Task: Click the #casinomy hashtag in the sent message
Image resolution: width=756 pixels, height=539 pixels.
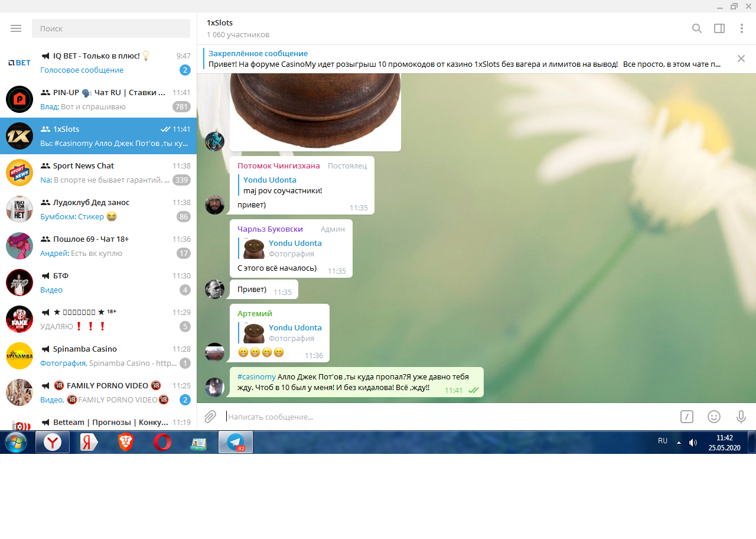Action: (256, 377)
